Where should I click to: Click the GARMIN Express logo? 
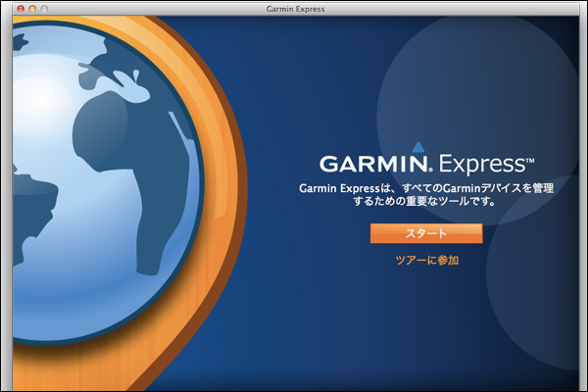point(426,159)
